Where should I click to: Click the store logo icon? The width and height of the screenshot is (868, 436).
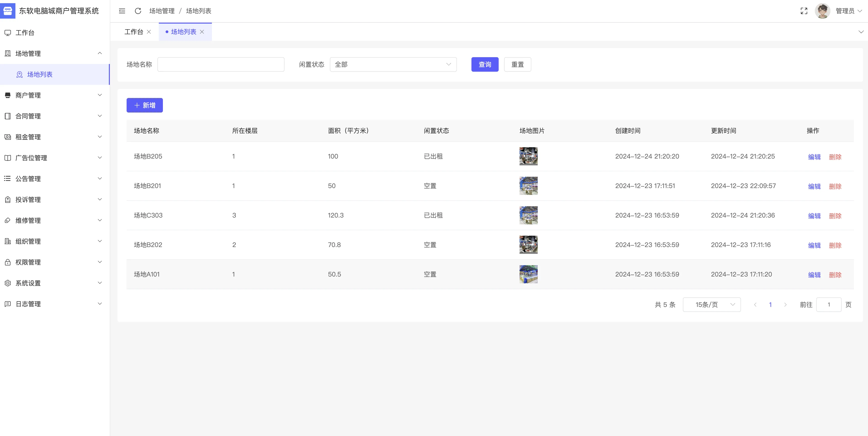pos(8,11)
